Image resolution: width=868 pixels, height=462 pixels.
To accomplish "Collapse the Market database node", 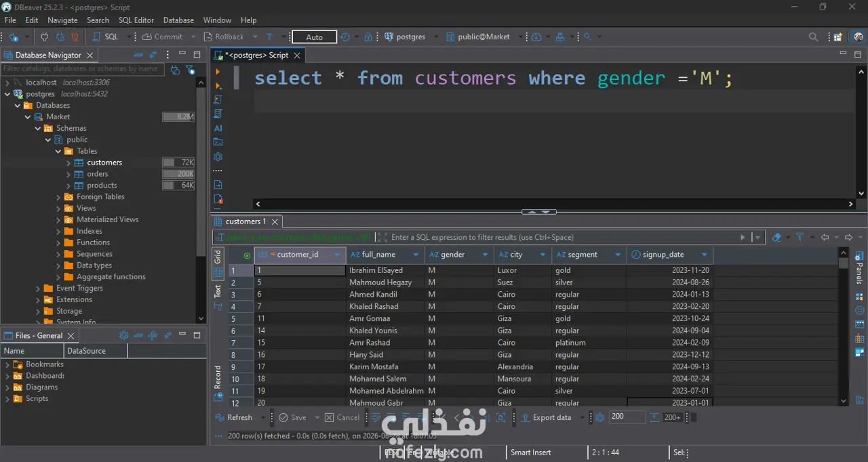I will (x=28, y=117).
